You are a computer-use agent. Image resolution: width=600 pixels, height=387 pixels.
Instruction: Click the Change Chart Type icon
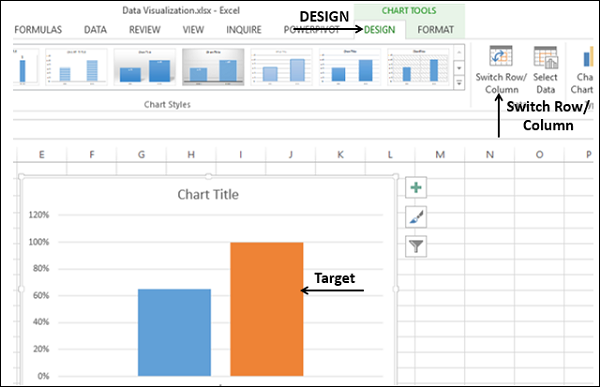pyautogui.click(x=587, y=57)
